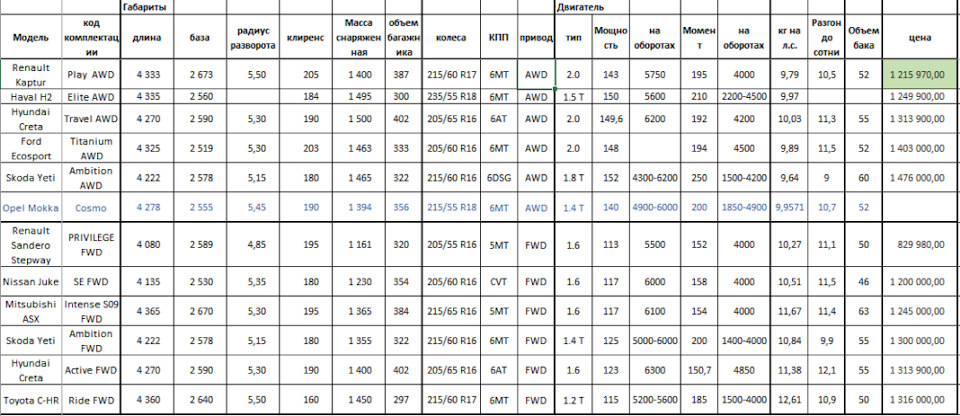Click the length value 4 080
This screenshot has height=416, width=960.
(147, 244)
